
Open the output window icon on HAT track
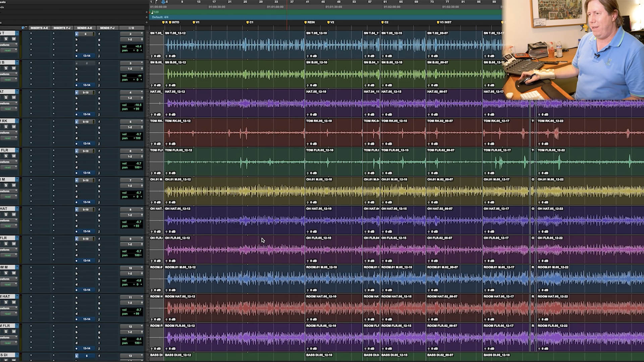coord(142,98)
